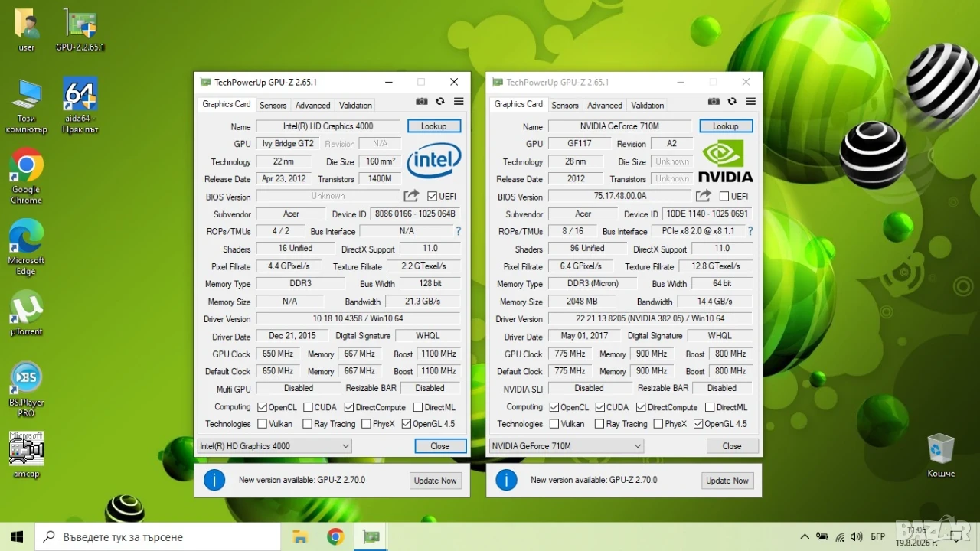Toggle OpenCL checkbox in the Intel window
The image size is (980, 551).
click(263, 407)
